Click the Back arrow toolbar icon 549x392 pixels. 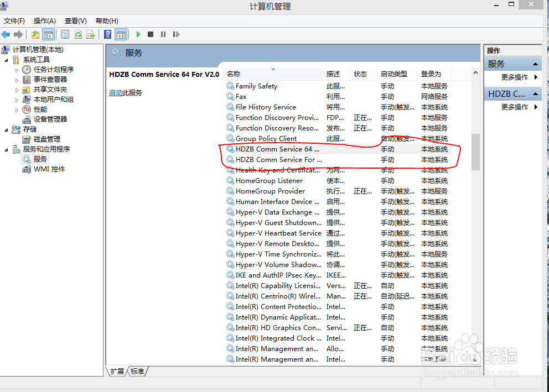point(6,34)
